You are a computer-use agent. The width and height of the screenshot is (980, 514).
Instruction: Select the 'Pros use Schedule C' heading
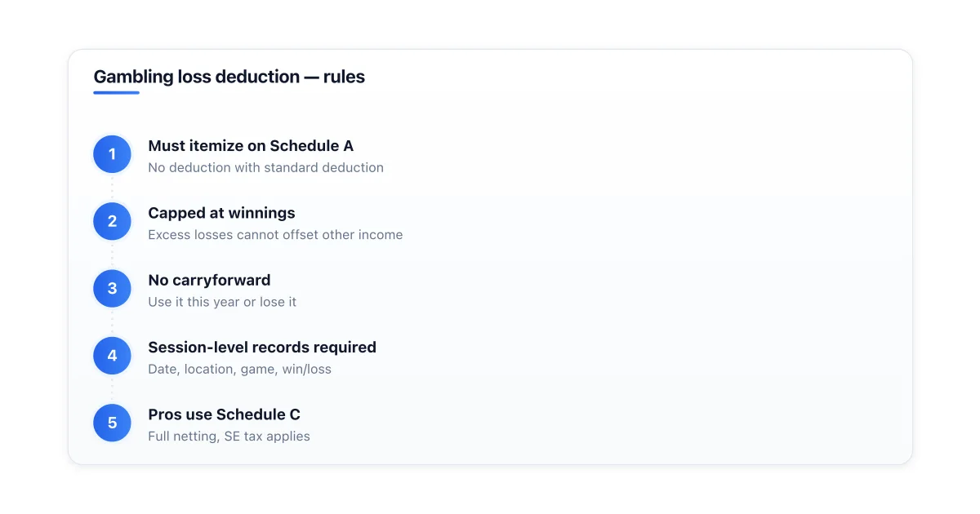tap(225, 414)
